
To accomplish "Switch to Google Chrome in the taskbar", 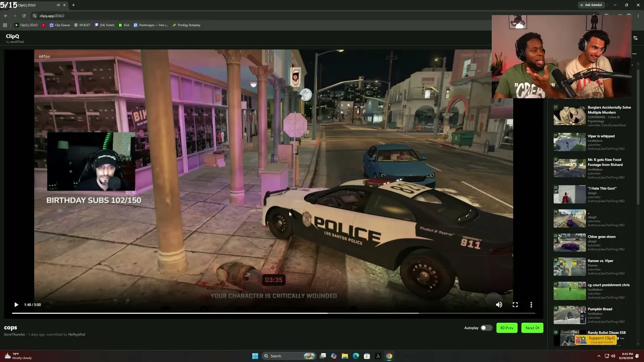I will point(389,356).
